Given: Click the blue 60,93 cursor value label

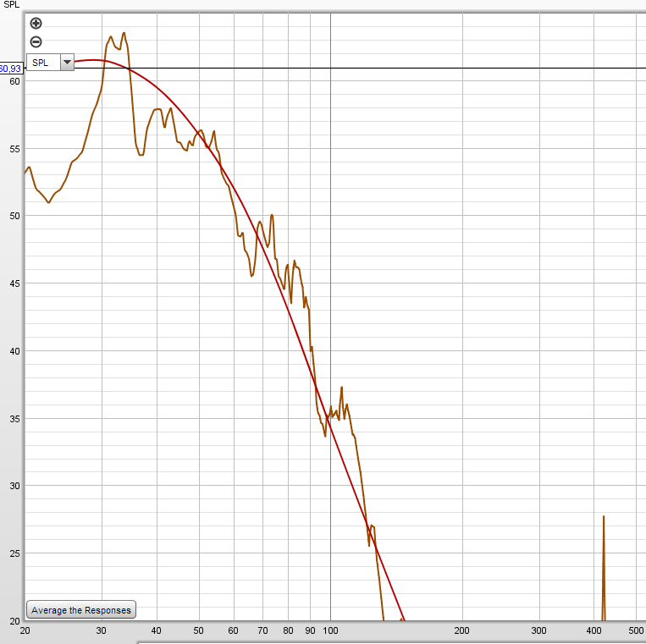Looking at the screenshot, I should point(11,69).
